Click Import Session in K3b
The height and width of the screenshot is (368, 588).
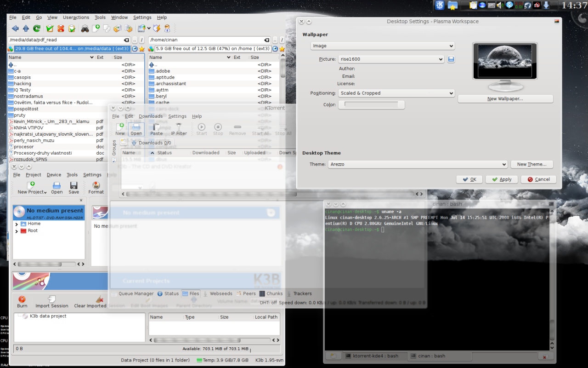(x=51, y=302)
